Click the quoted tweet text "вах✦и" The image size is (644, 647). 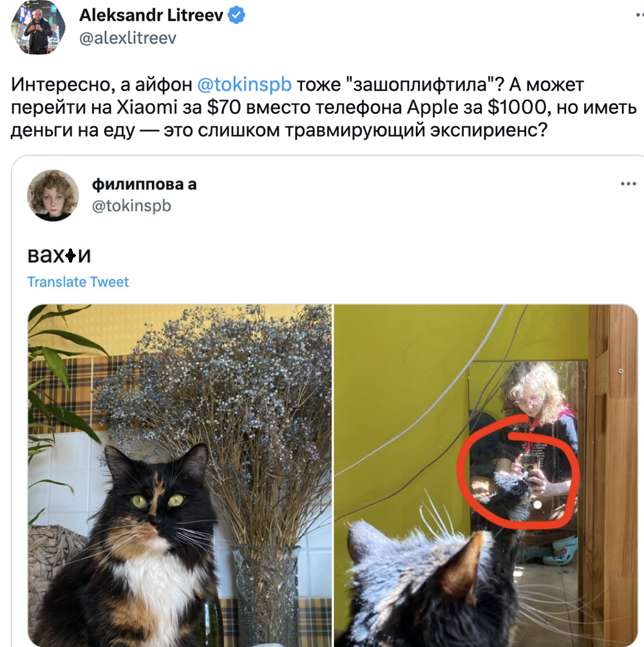coord(59,256)
